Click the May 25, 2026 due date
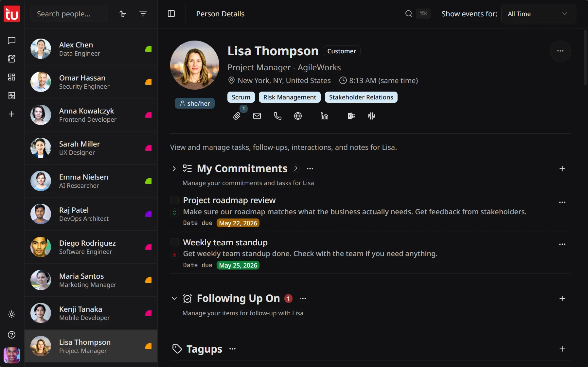Image resolution: width=588 pixels, height=367 pixels. [238, 265]
